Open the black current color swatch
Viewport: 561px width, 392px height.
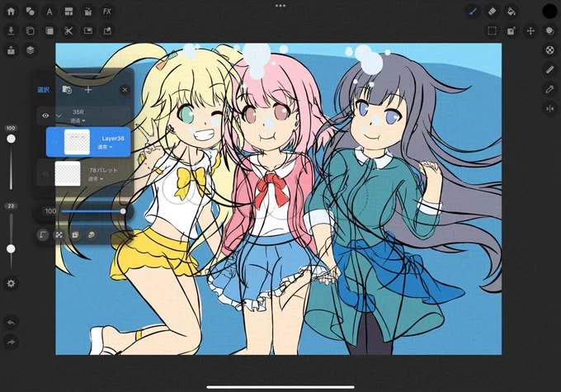[549, 12]
